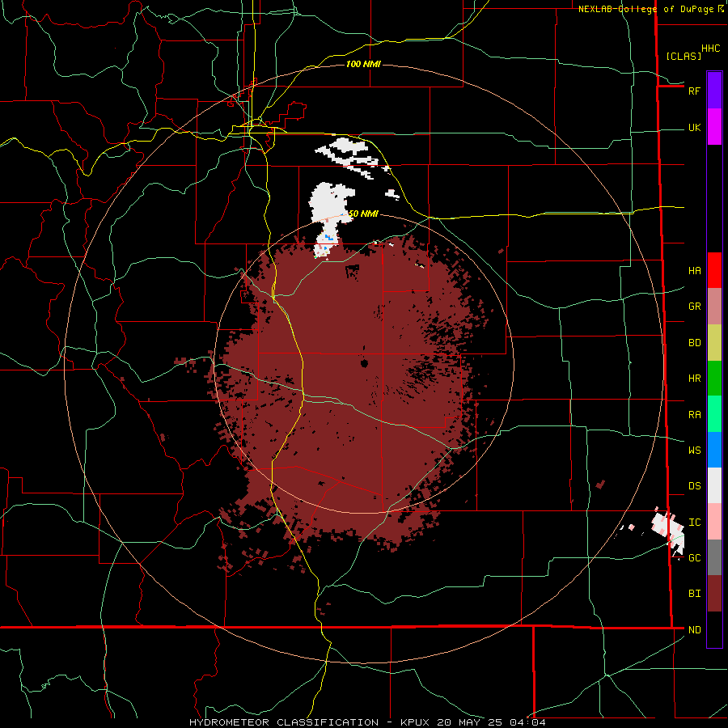This screenshot has height=728, width=728.
Task: Click the 100 NMI range ring label
Action: 363,64
